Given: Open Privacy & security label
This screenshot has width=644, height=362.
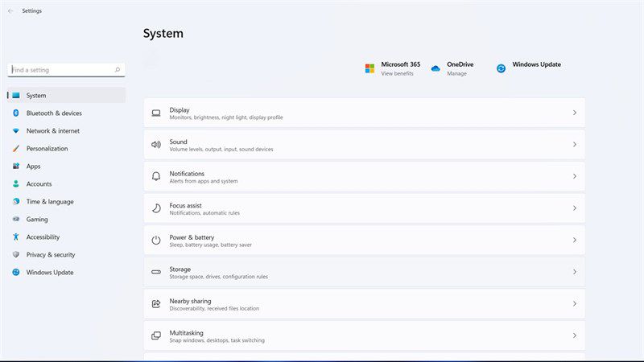Looking at the screenshot, I should [51, 254].
